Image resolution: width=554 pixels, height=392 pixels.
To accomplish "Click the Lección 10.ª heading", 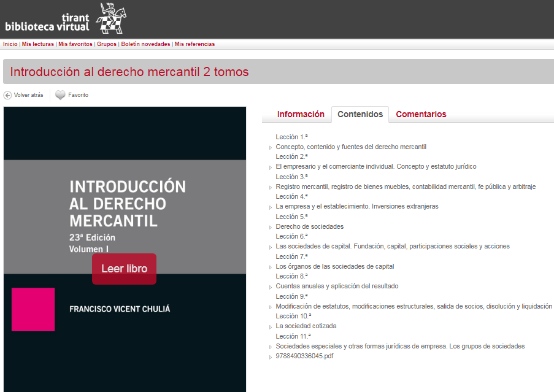I will (x=293, y=317).
